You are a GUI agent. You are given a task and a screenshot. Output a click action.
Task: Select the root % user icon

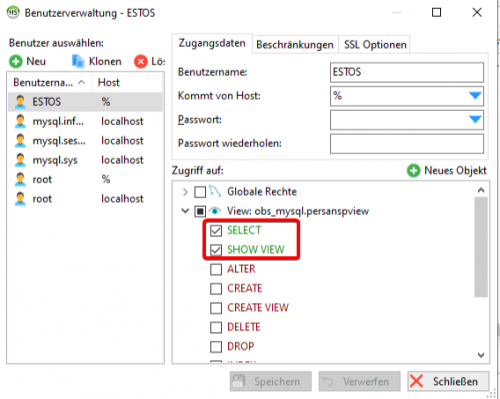[x=20, y=179]
